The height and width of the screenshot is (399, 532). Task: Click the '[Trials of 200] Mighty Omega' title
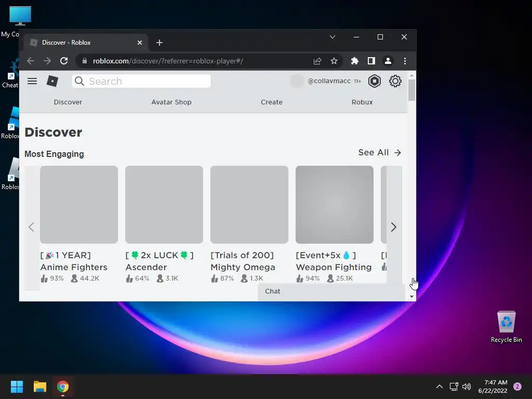(x=243, y=261)
